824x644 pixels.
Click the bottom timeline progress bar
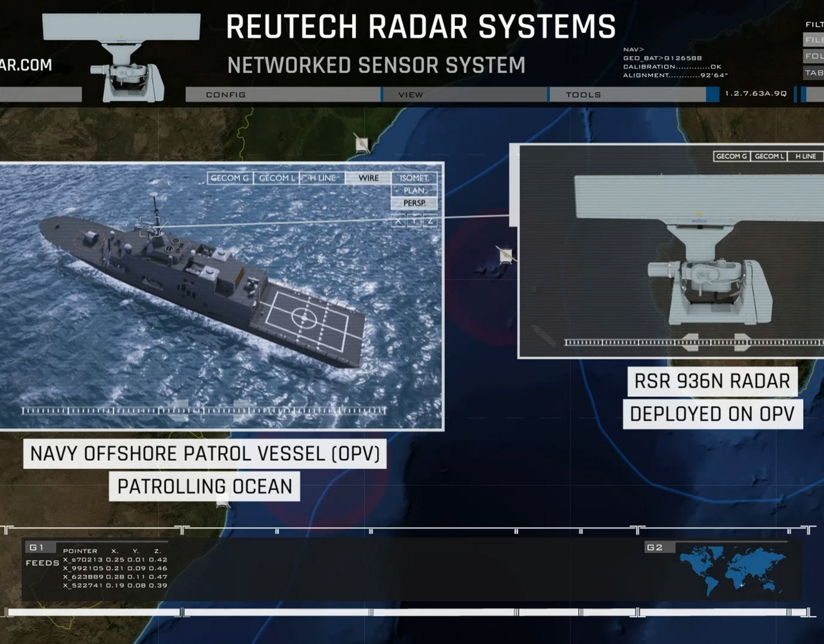point(409,612)
